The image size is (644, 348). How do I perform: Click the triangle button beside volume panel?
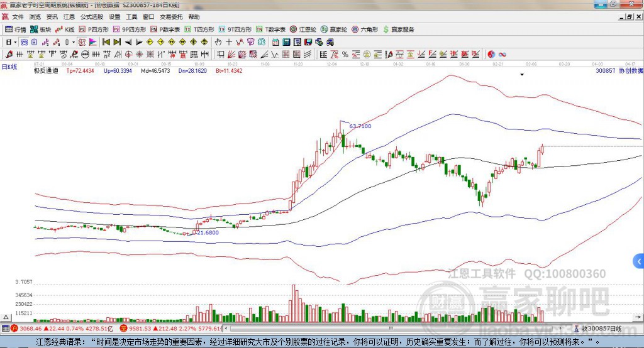tap(6, 317)
